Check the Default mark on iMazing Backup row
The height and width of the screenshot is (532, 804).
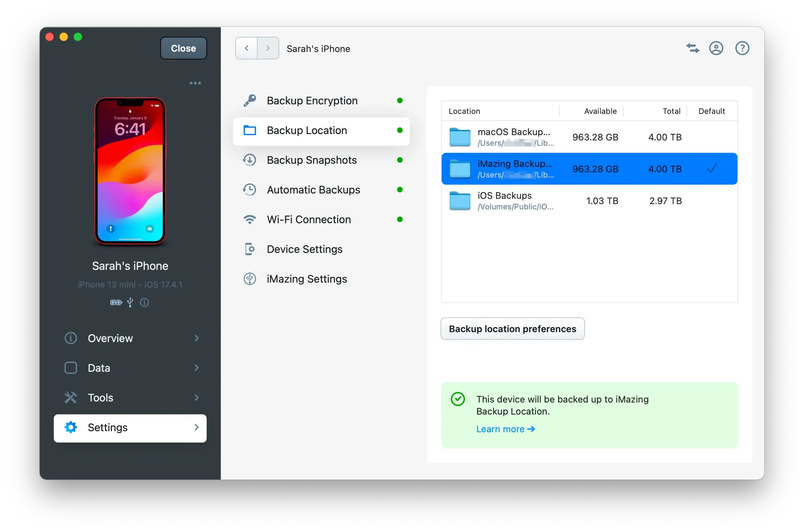click(x=712, y=169)
